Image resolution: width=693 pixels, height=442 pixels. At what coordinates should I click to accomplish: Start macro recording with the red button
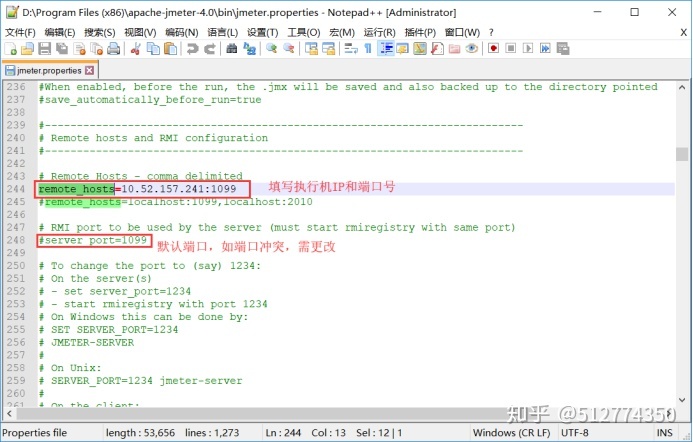(494, 49)
